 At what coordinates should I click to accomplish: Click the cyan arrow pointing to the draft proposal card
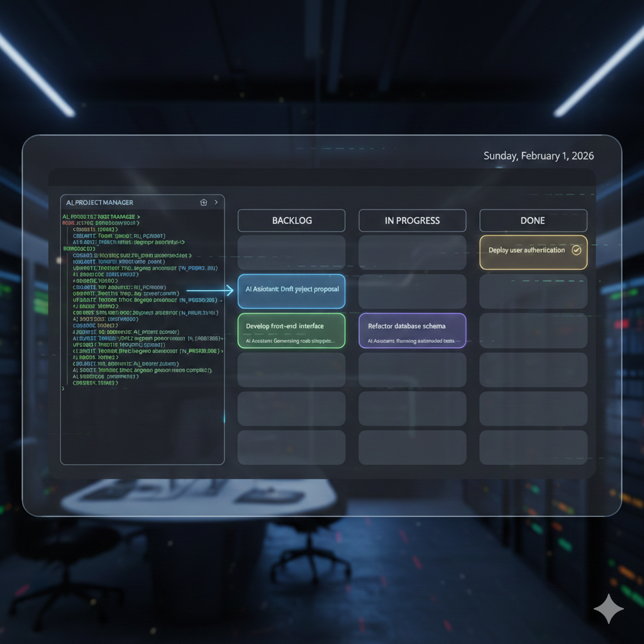[x=211, y=291]
